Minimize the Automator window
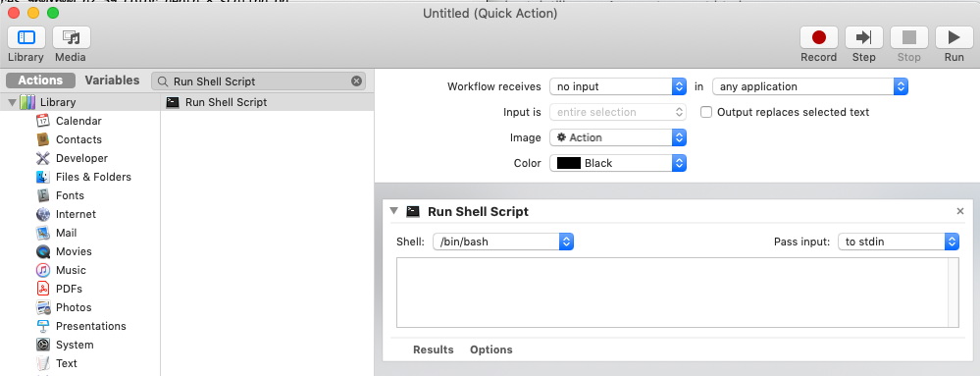 tap(33, 13)
